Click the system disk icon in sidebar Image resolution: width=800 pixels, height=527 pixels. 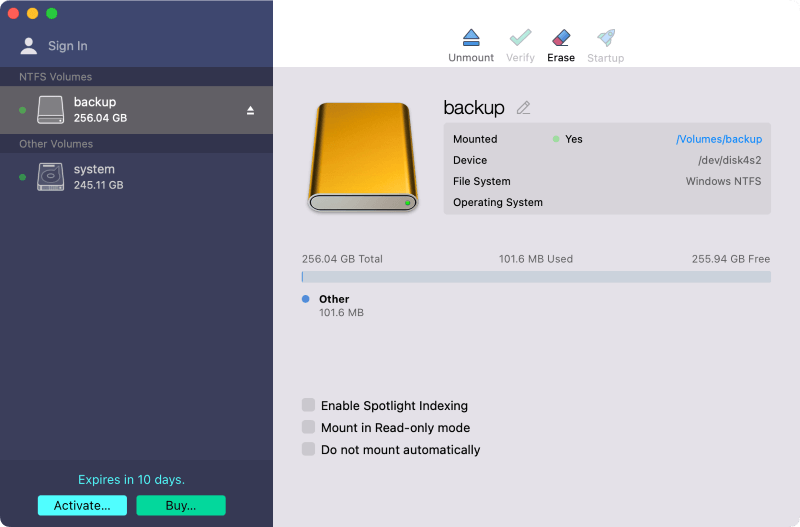tap(50, 177)
